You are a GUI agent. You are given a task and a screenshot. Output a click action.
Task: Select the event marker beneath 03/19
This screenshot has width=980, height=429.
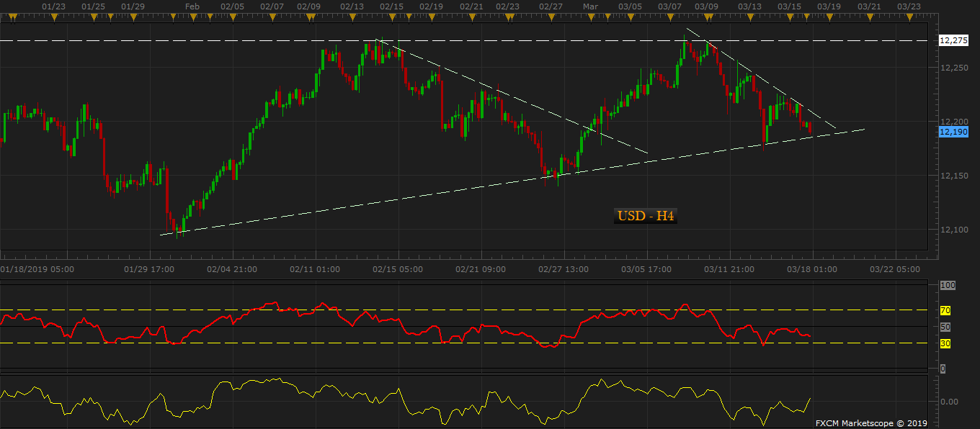[829, 19]
